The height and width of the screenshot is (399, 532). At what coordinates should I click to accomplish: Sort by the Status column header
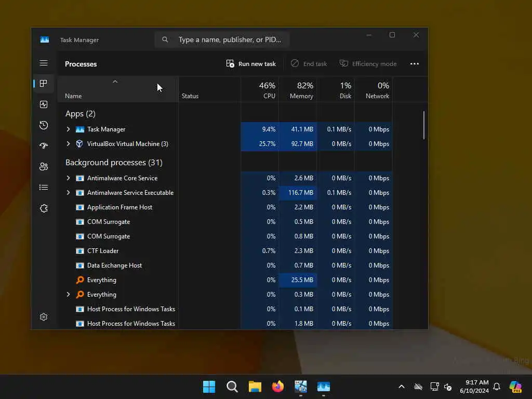point(209,89)
